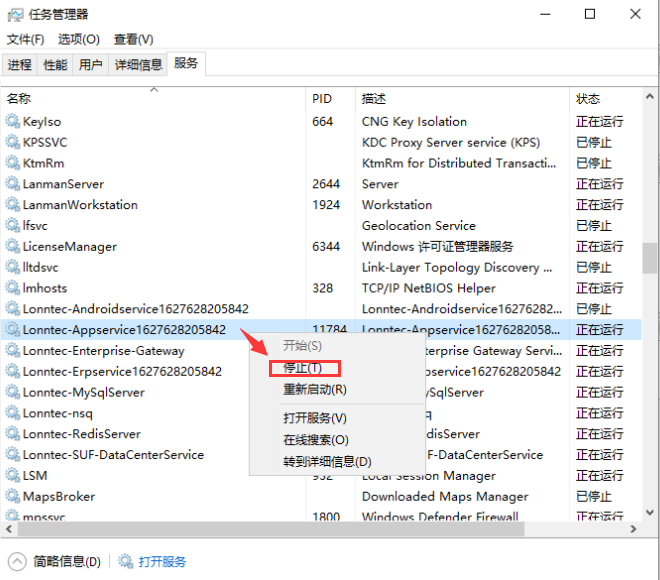Click the 打开服务 link at the bottom
The image size is (660, 580).
[162, 561]
